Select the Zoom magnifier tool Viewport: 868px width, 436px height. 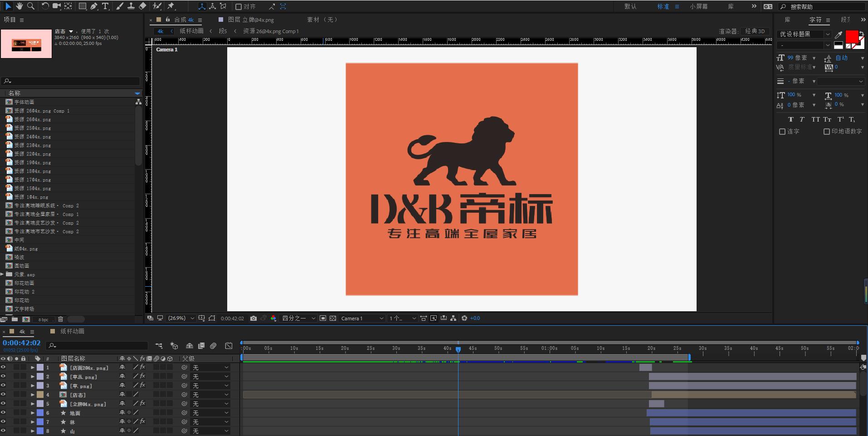pos(30,6)
